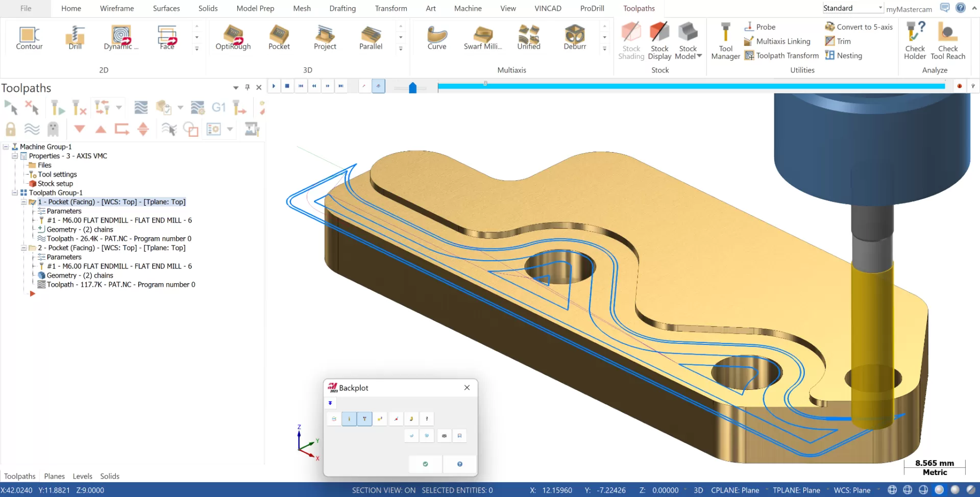Open the Wireframe ribbon tab
The width and height of the screenshot is (980, 497).
click(117, 9)
